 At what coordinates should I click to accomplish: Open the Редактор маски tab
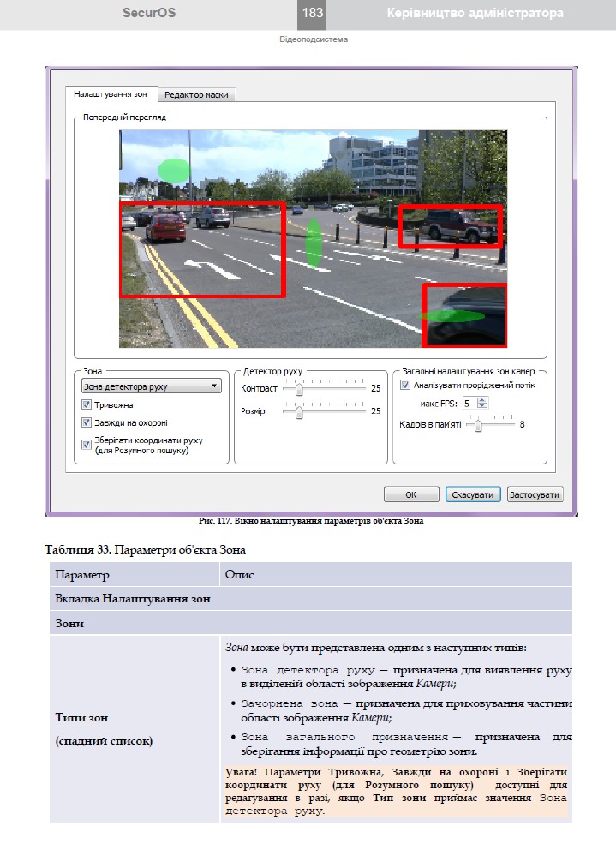click(x=196, y=94)
